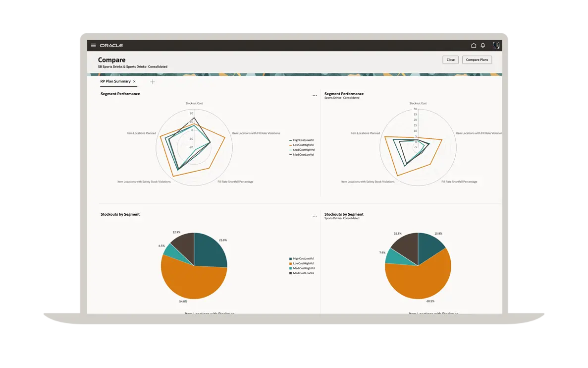Viewport: 588px width, 368px height.
Task: Toggle HighCostLowVol series in radar legend
Action: coord(303,140)
